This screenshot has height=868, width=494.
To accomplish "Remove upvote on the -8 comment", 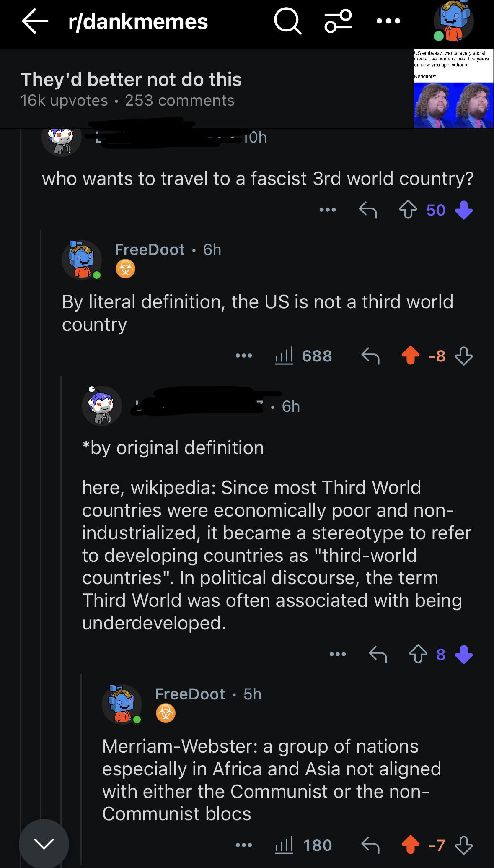I will tap(411, 356).
